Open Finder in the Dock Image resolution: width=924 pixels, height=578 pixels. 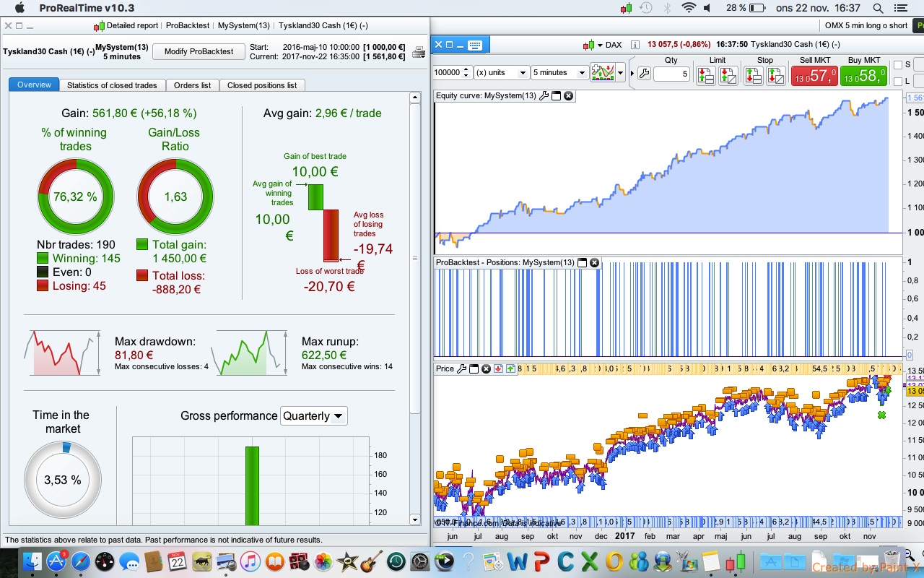pos(32,561)
